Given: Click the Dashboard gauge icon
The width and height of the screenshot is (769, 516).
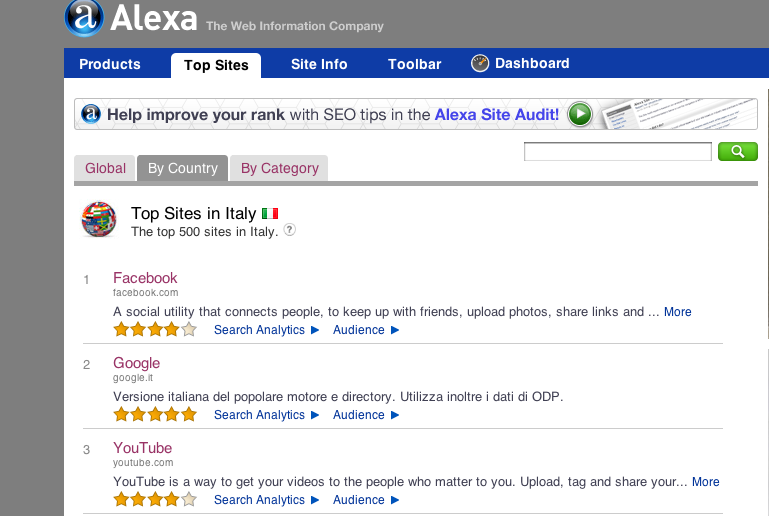Looking at the screenshot, I should pos(480,64).
